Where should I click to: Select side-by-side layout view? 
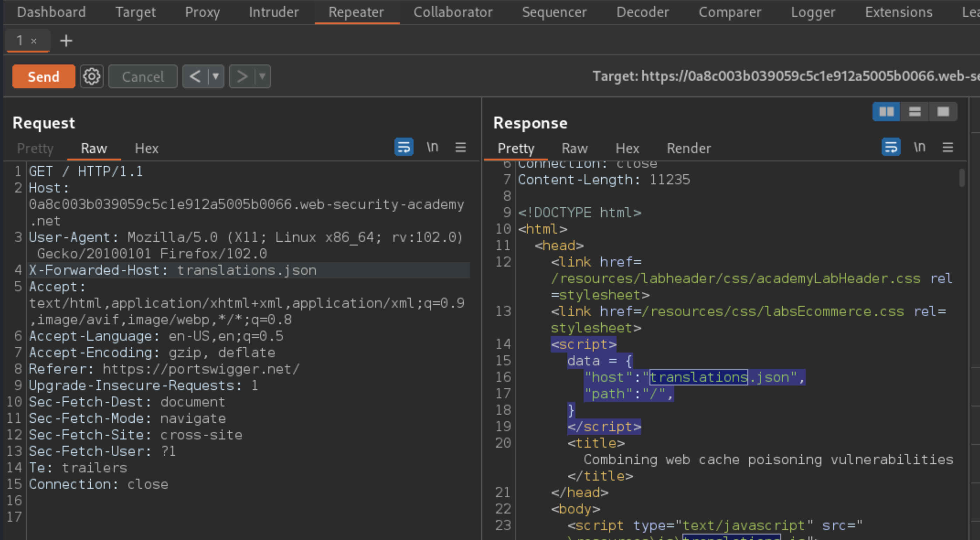pyautogui.click(x=886, y=112)
